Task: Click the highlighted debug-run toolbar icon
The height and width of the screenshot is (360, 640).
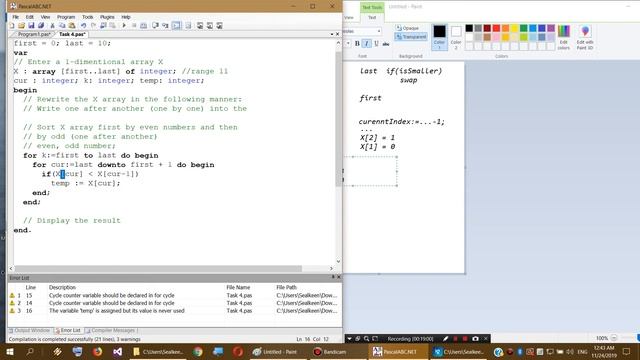Action: [x=176, y=26]
